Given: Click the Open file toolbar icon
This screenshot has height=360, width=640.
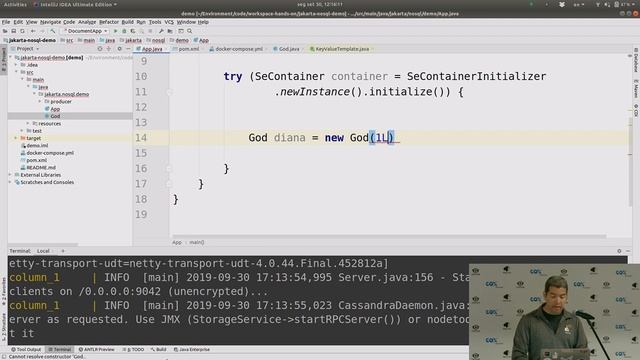Looking at the screenshot, I should (5, 31).
